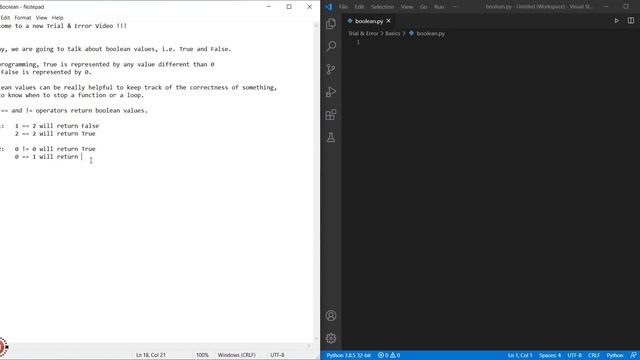Image resolution: width=640 pixels, height=360 pixels.
Task: Open the Selection menu in VS Code
Action: (382, 7)
